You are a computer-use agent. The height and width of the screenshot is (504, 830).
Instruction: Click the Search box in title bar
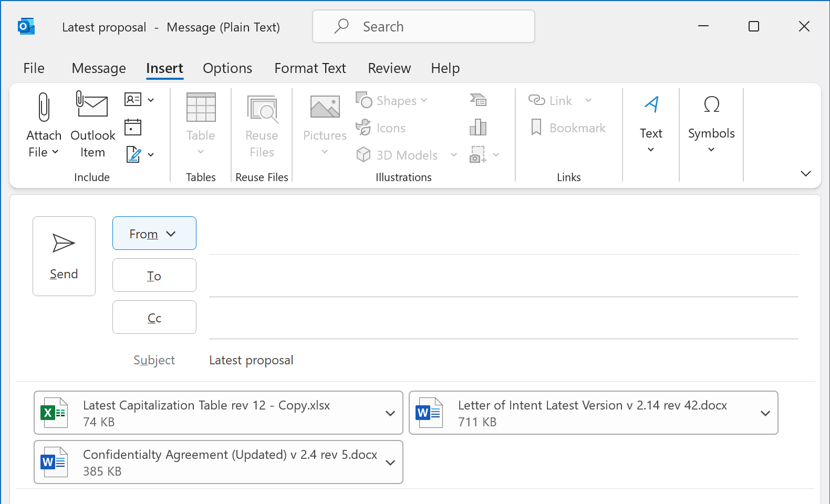(423, 27)
